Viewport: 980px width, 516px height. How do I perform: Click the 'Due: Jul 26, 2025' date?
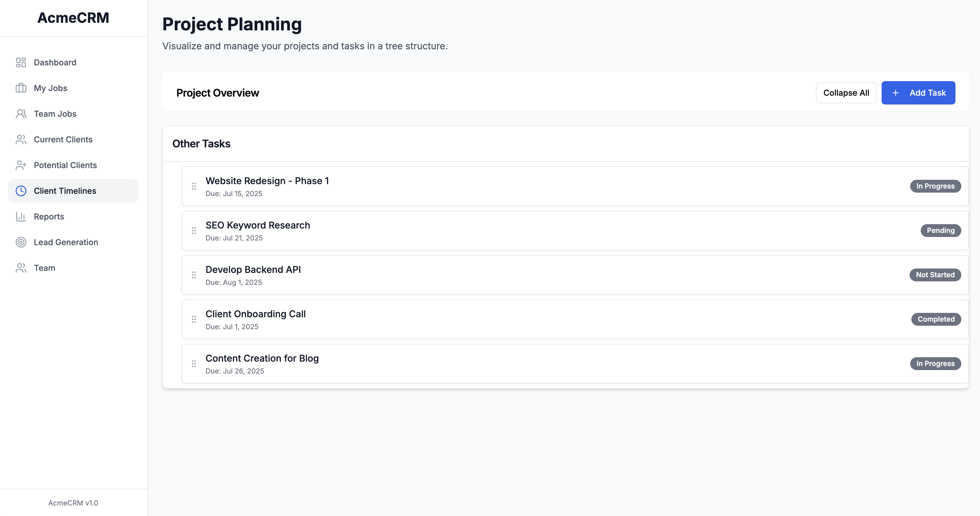tap(235, 371)
